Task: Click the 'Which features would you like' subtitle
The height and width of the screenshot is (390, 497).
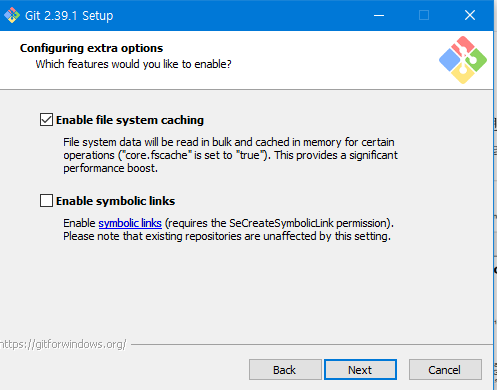Action: pyautogui.click(x=133, y=64)
